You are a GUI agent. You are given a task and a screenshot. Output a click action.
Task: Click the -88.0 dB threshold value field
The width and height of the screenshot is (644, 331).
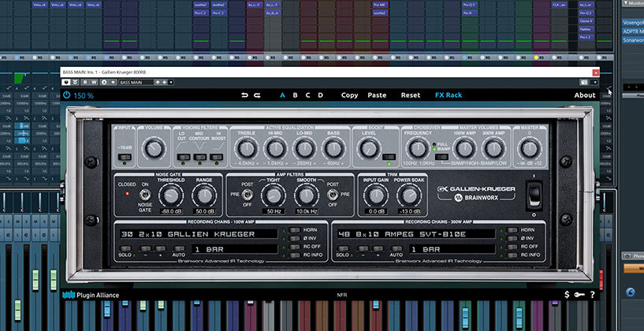coord(171,211)
